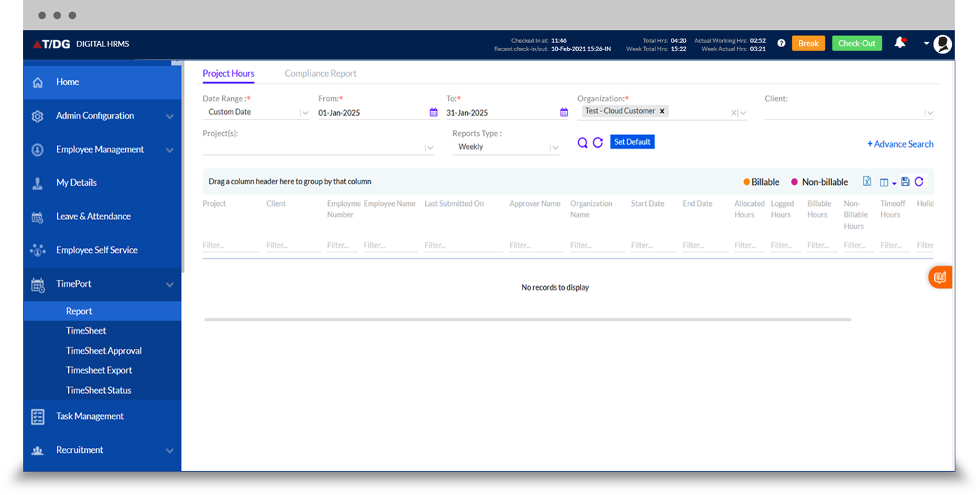The image size is (980, 495).
Task: Expand the Employee Management chevron
Action: click(x=169, y=150)
